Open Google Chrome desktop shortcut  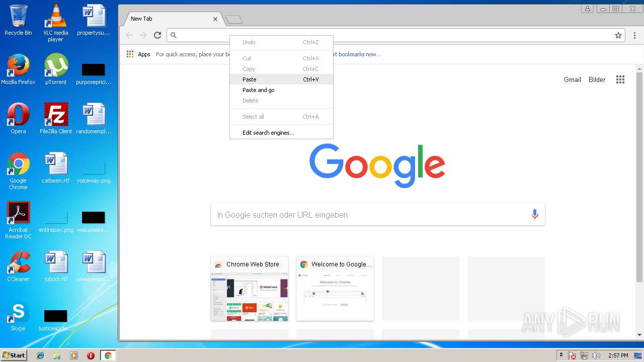18,171
